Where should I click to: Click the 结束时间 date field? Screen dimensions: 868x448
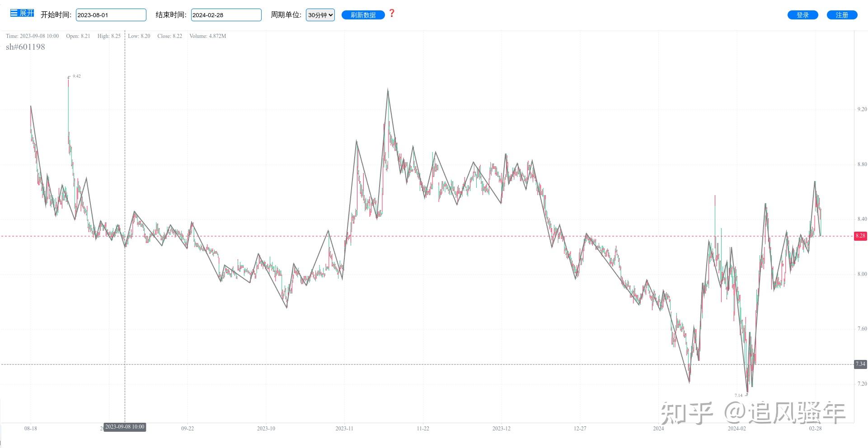click(x=226, y=15)
